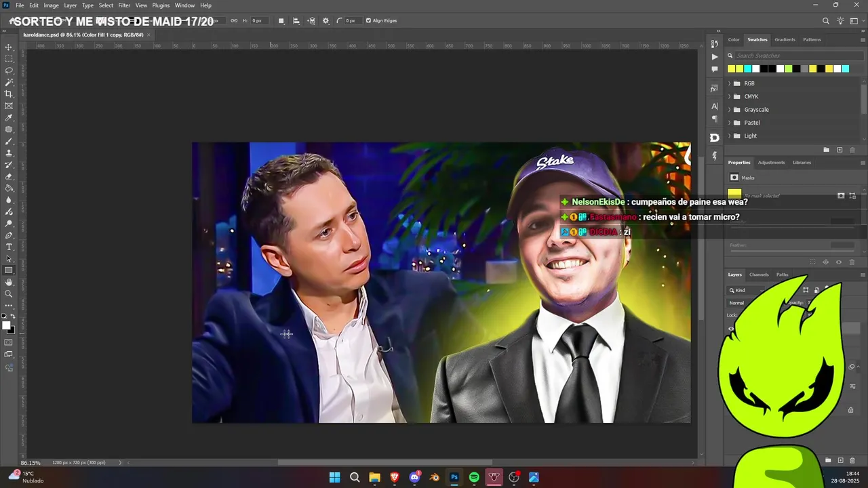Click the foreground color white swatch
The image size is (868, 488).
click(6, 326)
